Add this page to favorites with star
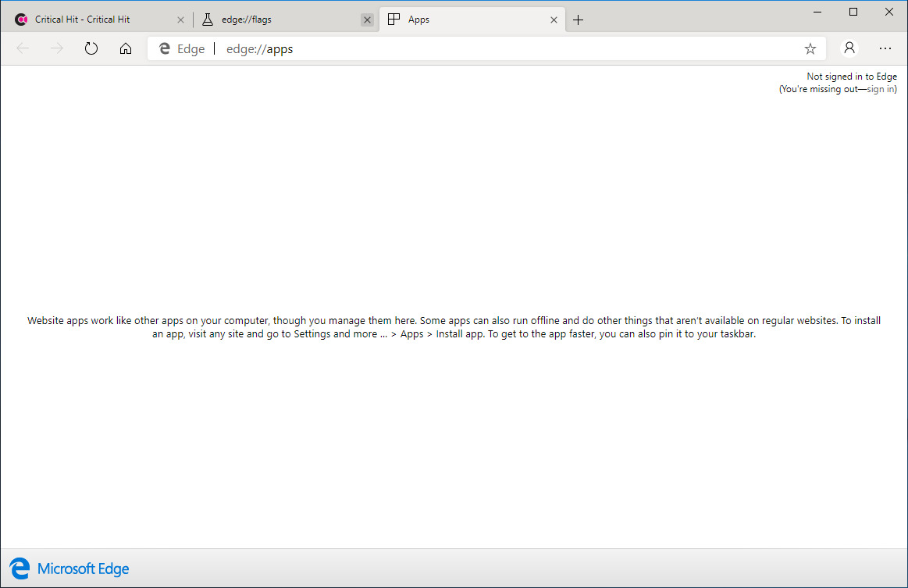 click(810, 48)
